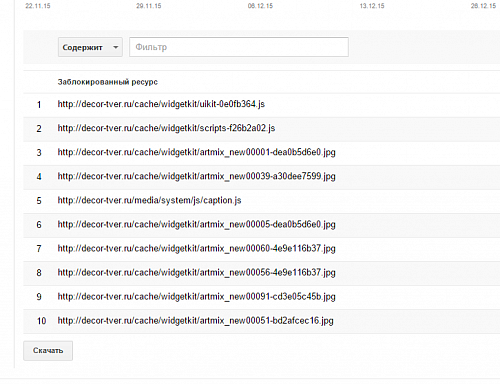
Task: Open artmix_new00001-dea0b5d6e0.jpg resource link
Action: coord(196,152)
